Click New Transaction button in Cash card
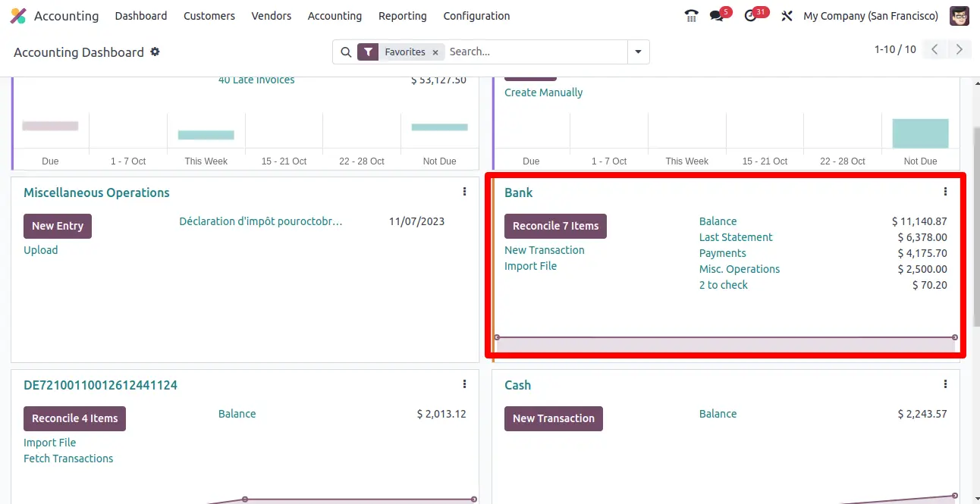This screenshot has width=980, height=504. tap(554, 418)
